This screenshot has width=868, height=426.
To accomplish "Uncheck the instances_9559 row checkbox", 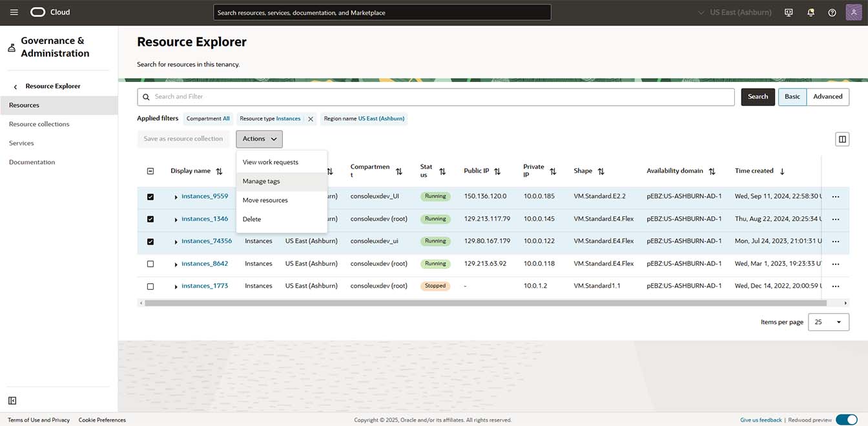I will [150, 196].
